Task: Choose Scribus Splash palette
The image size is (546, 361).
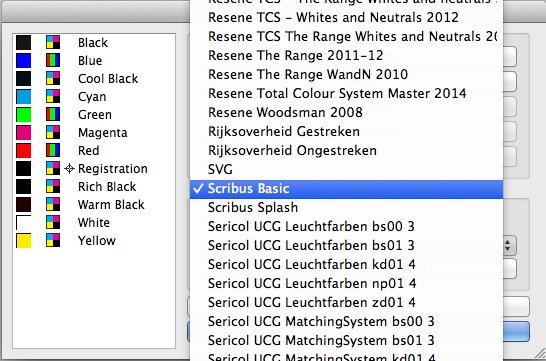Action: 346,208
